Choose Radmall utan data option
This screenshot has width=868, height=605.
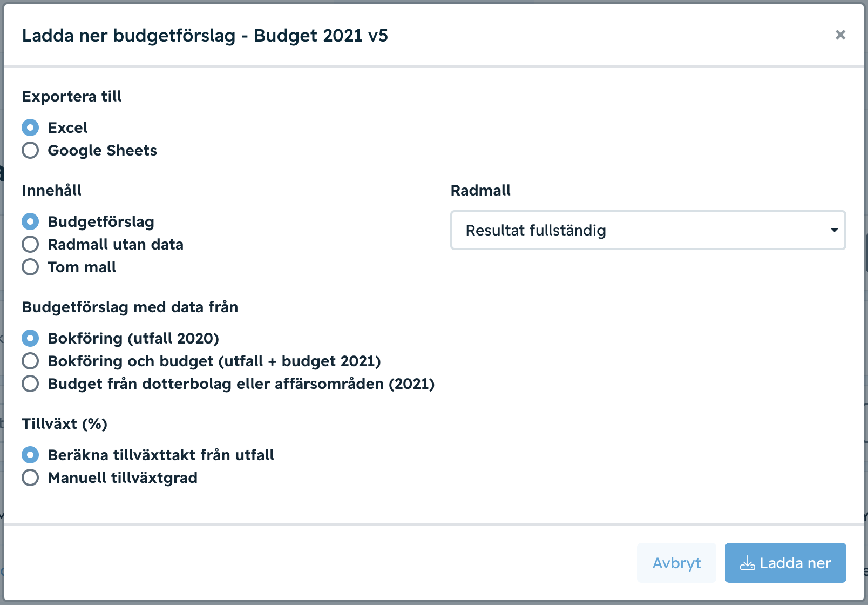pos(30,244)
